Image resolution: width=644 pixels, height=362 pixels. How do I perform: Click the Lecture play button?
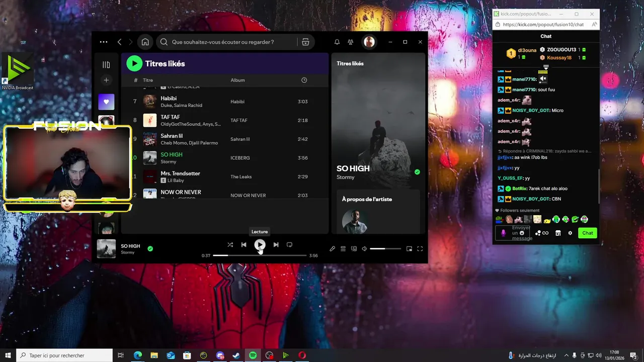tap(260, 245)
